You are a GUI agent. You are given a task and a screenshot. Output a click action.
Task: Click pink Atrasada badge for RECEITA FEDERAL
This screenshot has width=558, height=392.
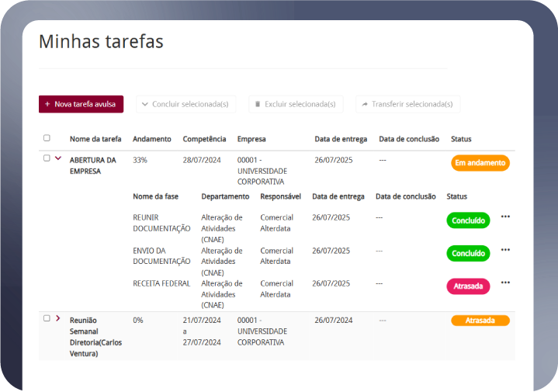point(468,286)
